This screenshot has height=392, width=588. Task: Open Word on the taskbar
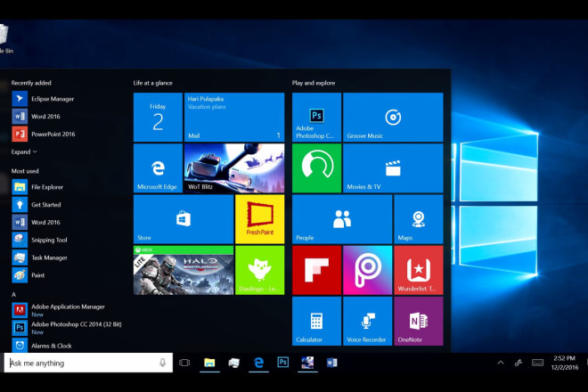coord(332,363)
